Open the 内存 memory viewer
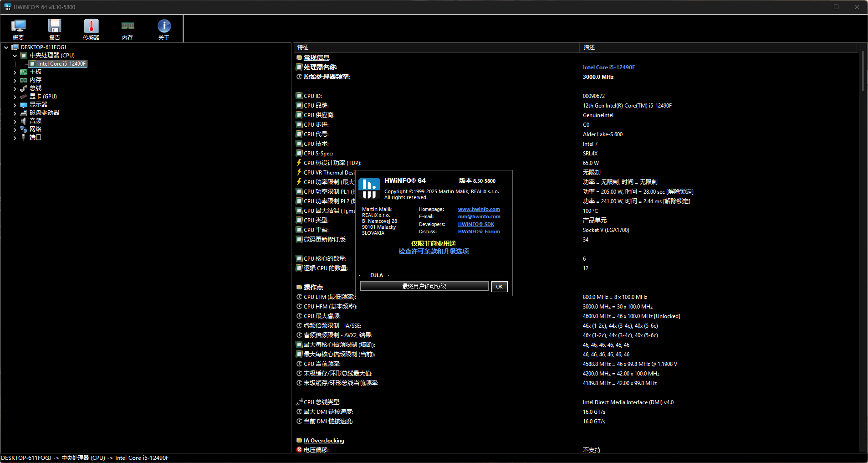 (128, 28)
